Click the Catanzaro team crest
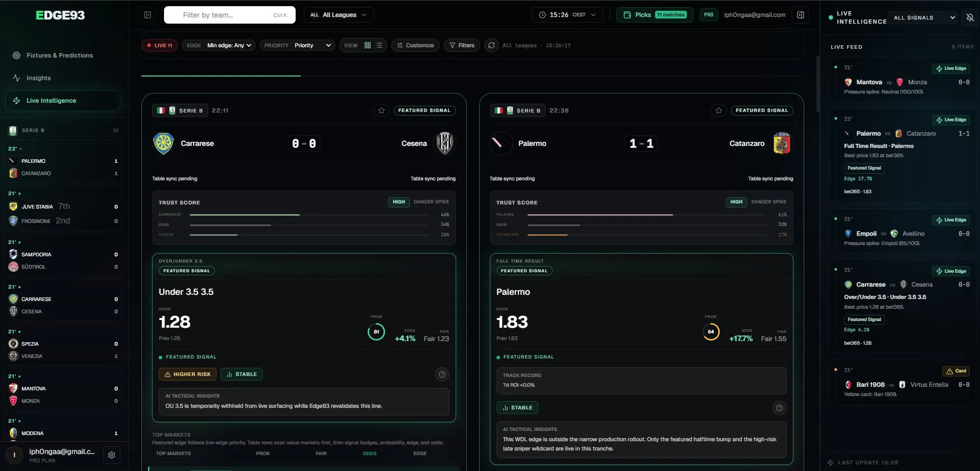The image size is (980, 471). 782,143
